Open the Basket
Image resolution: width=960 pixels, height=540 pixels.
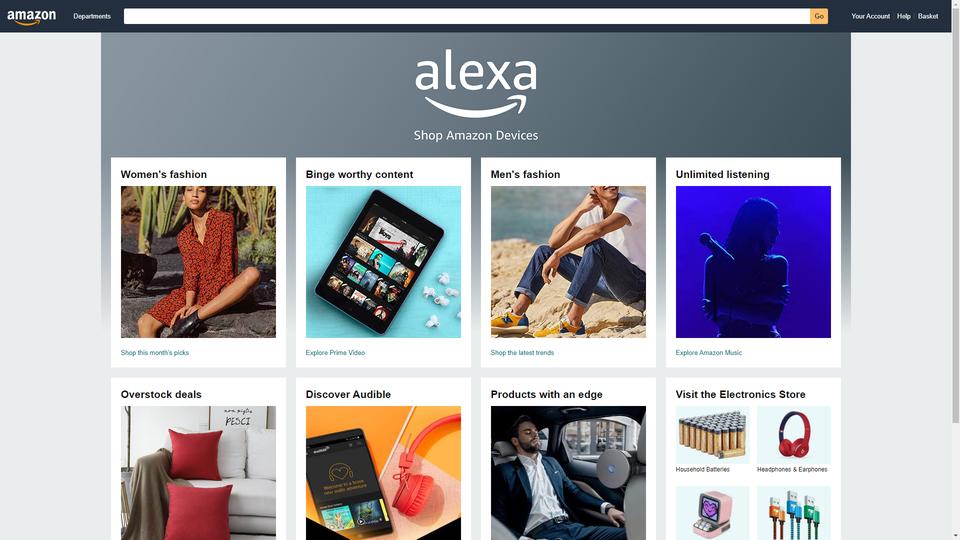[928, 17]
